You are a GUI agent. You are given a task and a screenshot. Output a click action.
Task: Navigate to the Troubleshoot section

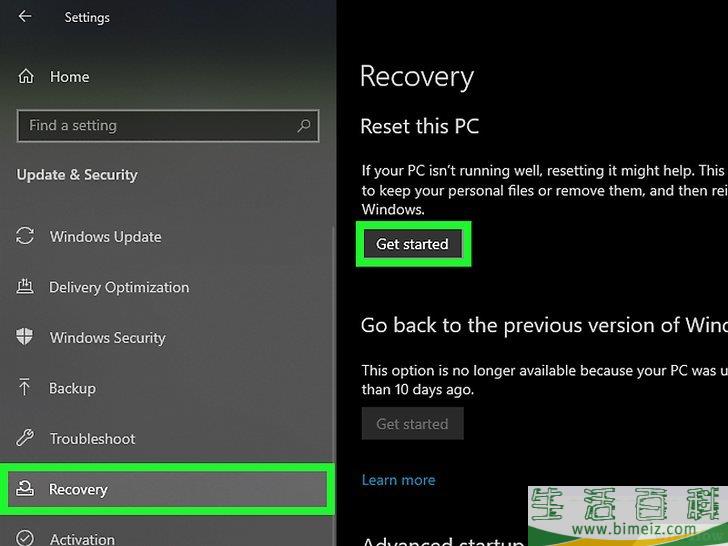[x=92, y=439]
